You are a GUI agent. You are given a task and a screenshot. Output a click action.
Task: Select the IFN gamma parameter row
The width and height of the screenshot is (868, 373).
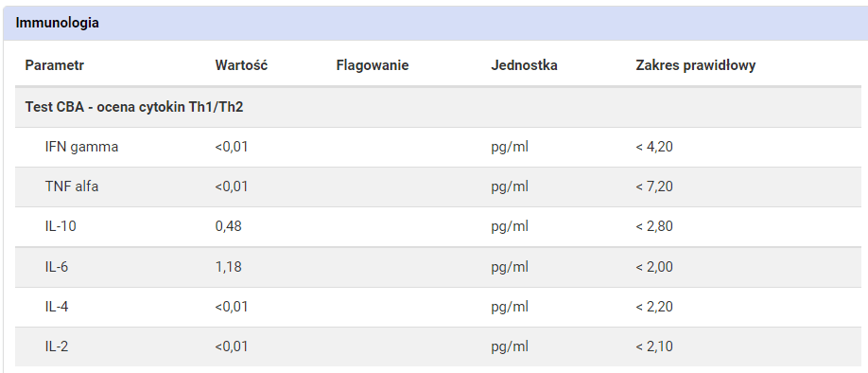(x=438, y=147)
